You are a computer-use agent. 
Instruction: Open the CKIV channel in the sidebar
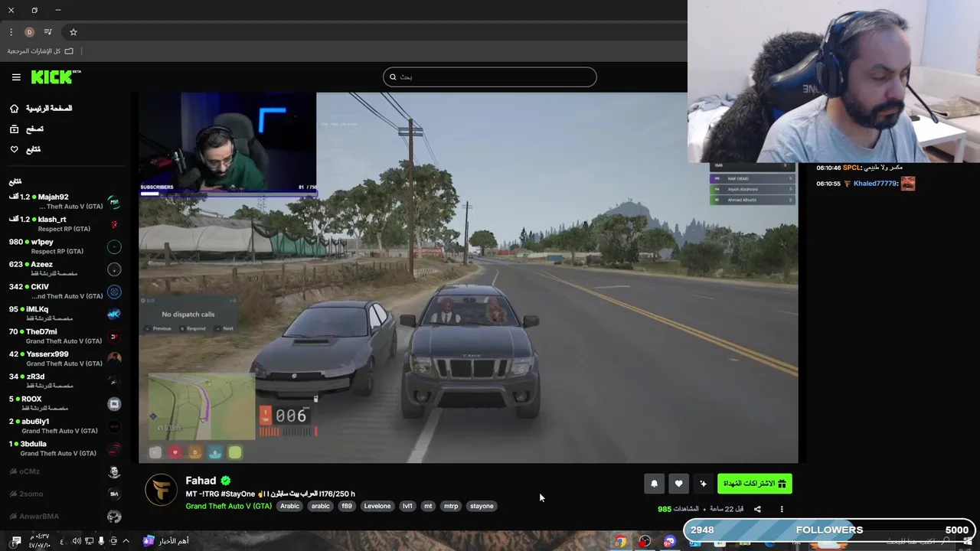(64, 291)
